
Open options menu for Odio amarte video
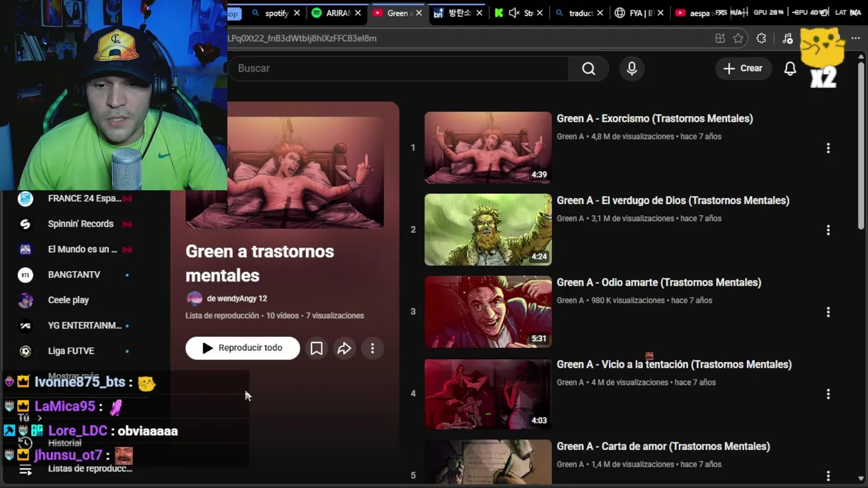click(x=828, y=312)
